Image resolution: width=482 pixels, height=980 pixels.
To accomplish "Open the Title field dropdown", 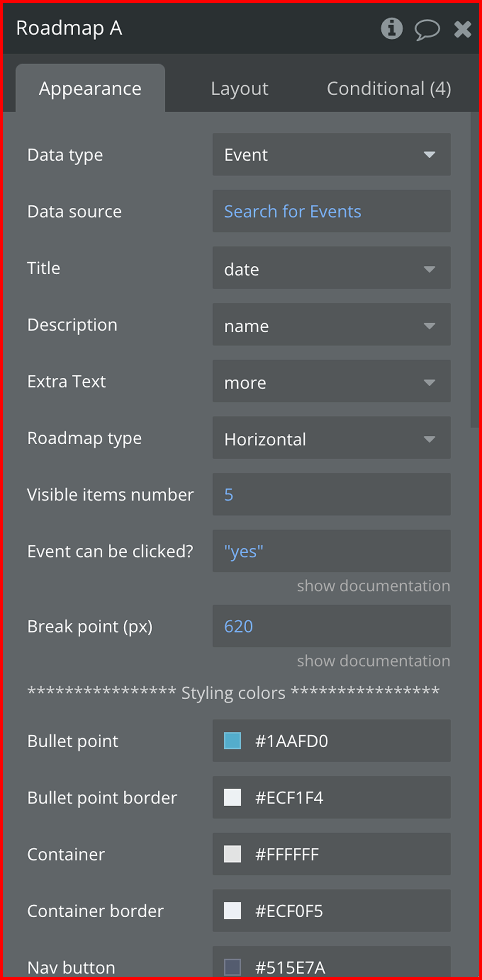I will 331,268.
